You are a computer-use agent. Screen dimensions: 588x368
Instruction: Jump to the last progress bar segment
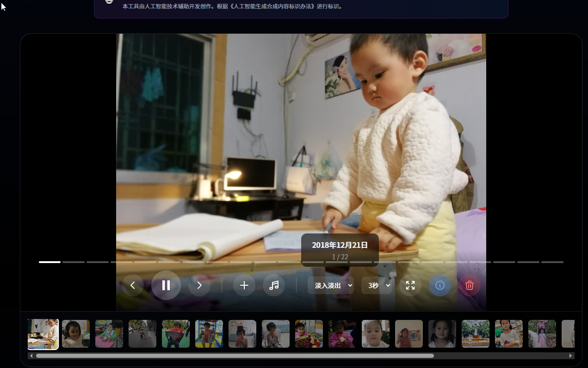tap(552, 262)
